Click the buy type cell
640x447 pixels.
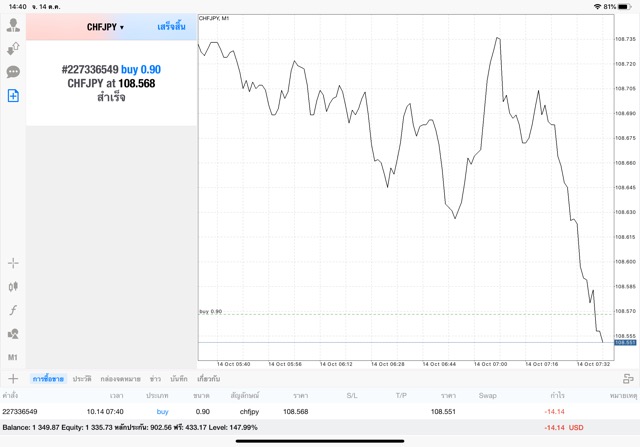click(162, 411)
